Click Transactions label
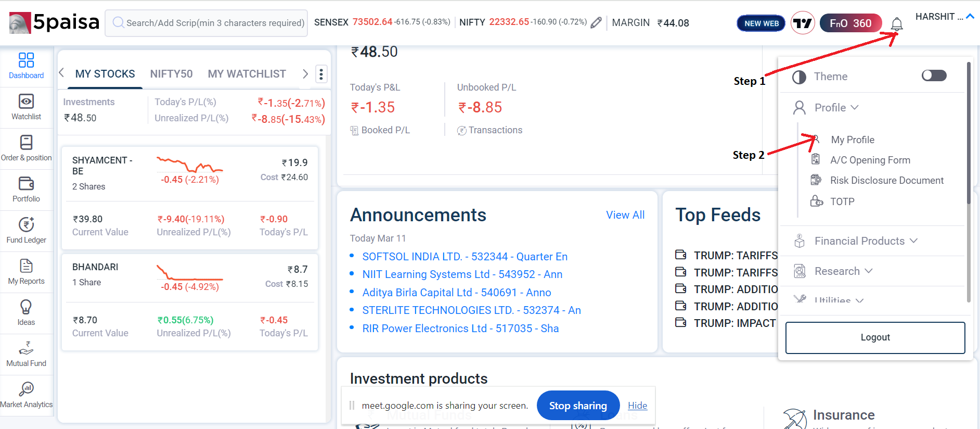The height and width of the screenshot is (429, 980). [495, 130]
